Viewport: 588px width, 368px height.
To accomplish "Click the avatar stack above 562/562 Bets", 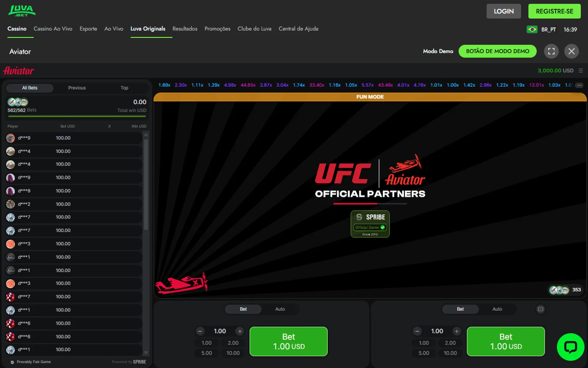I will point(18,102).
